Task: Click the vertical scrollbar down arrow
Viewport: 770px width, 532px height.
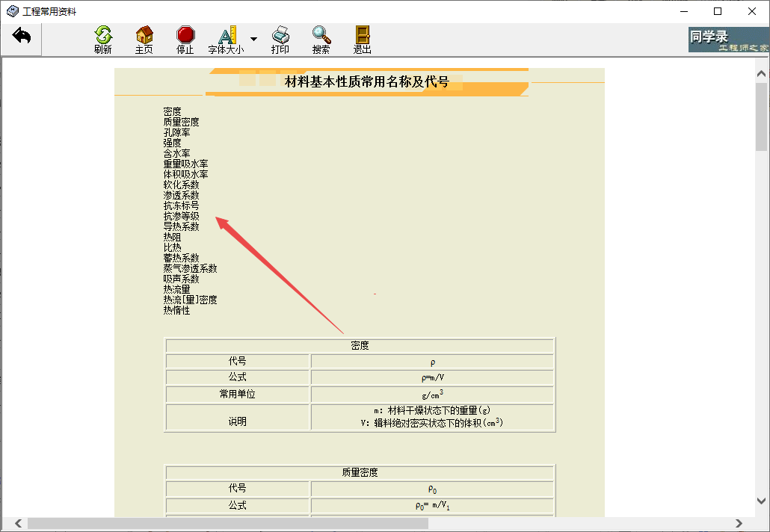Action: pos(762,501)
